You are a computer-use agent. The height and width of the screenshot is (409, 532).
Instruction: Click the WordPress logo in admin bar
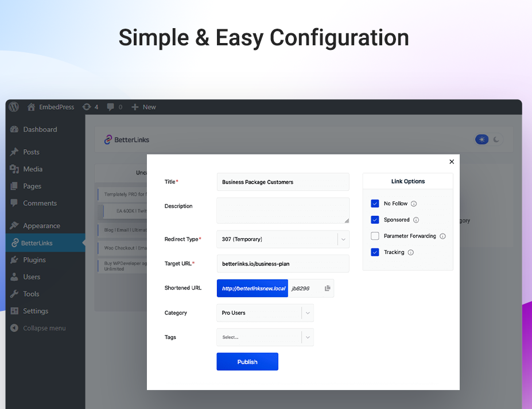14,107
